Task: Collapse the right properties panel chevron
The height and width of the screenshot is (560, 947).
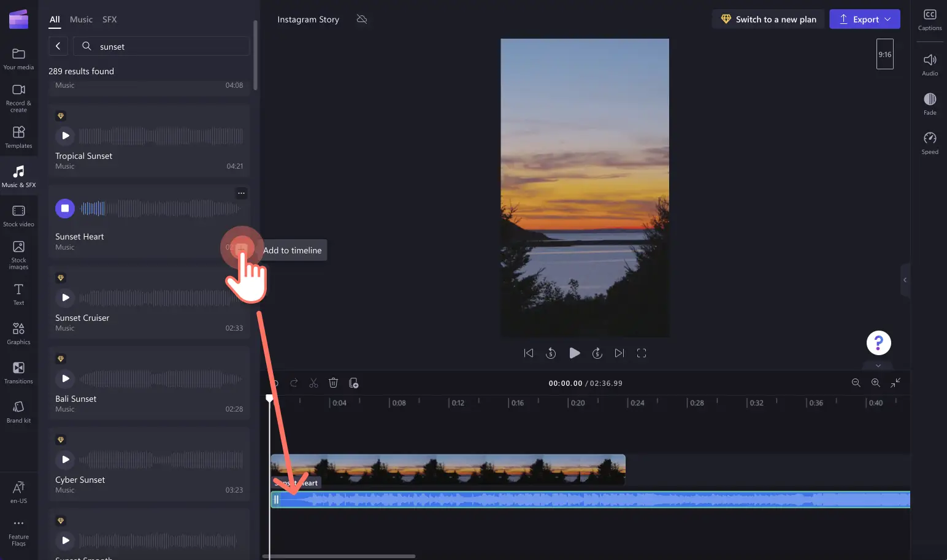Action: 905,280
